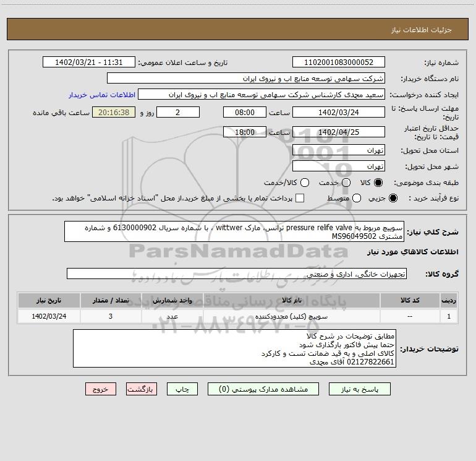
Task: Click the row number cell 1
Action: click(449, 316)
